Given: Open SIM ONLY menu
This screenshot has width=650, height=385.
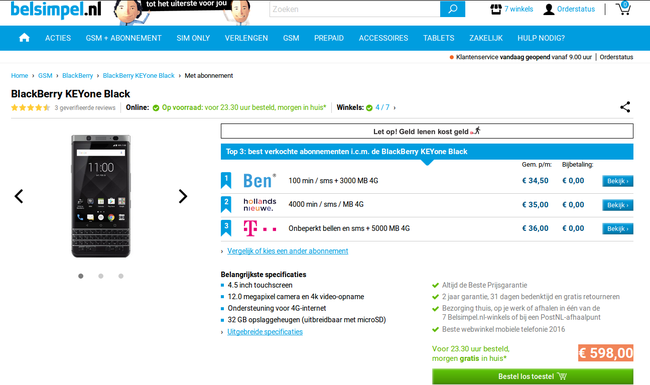Looking at the screenshot, I should [x=193, y=38].
